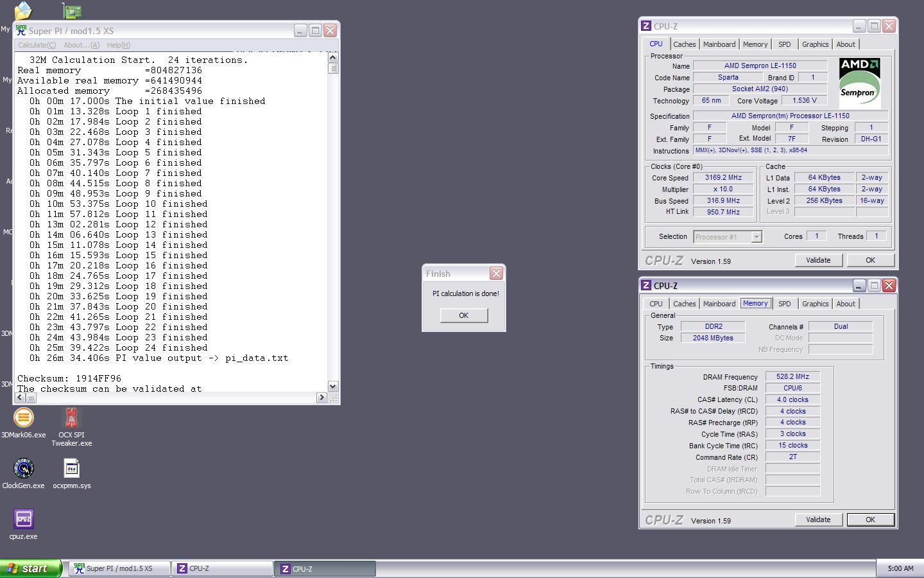
Task: Click the Super PI title bar icon
Action: [21, 30]
